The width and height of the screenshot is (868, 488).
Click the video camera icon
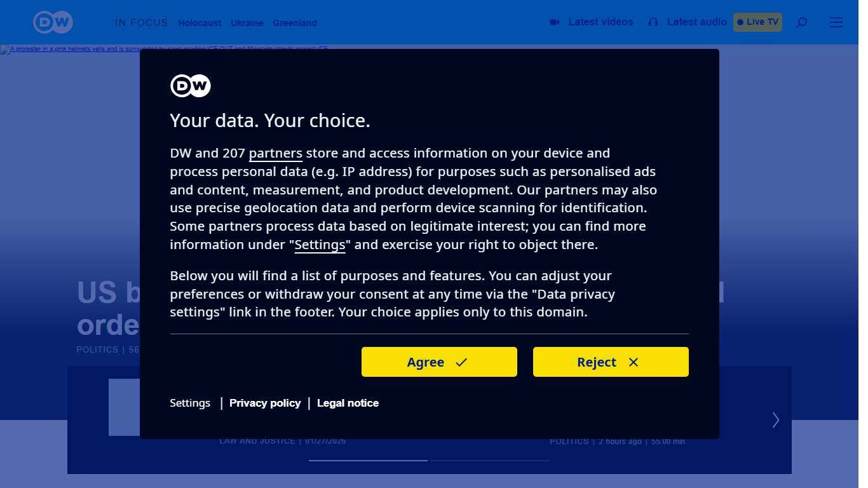tap(554, 22)
